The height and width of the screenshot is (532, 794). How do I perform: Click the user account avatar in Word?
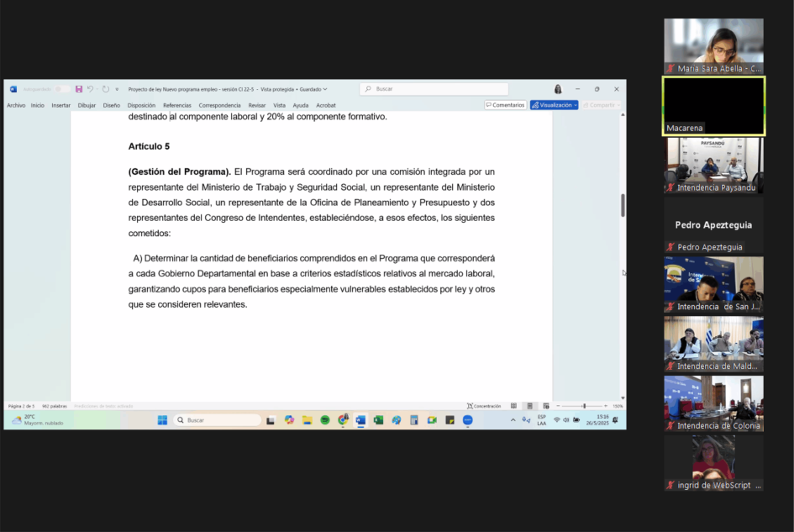(558, 89)
